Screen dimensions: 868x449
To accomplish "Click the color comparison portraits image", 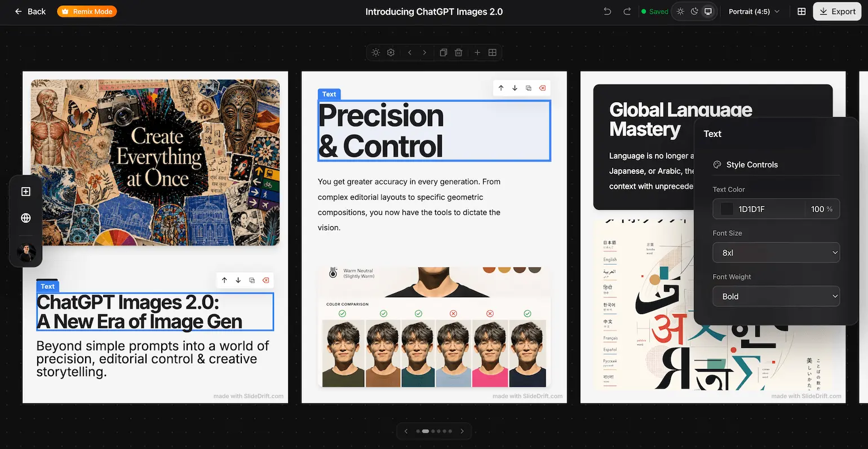I will click(x=434, y=327).
